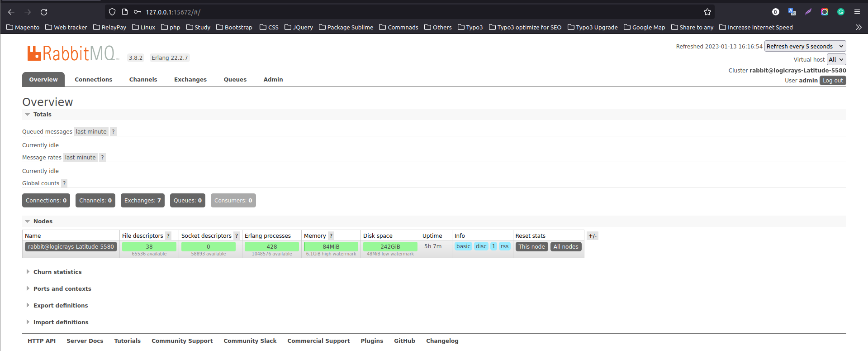Reset stats for This node
Image resolution: width=868 pixels, height=351 pixels.
click(532, 247)
